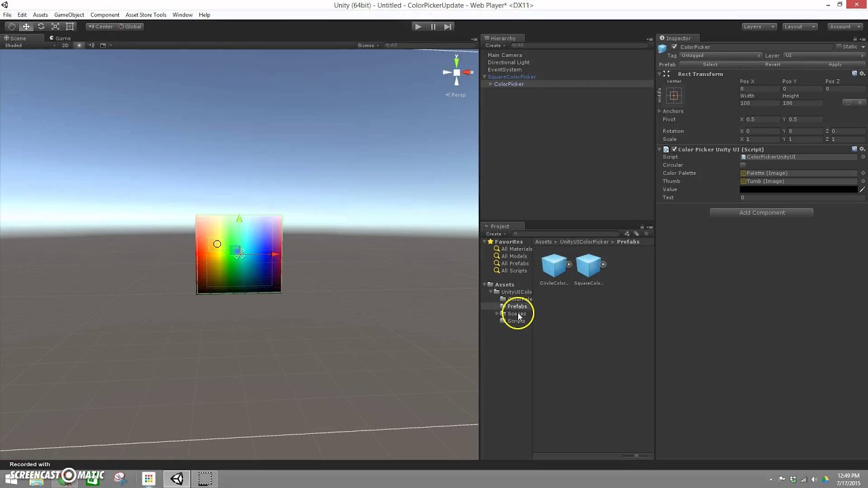Viewport: 868px width, 488px height.
Task: Toggle the Static checkbox
Action: (839, 47)
